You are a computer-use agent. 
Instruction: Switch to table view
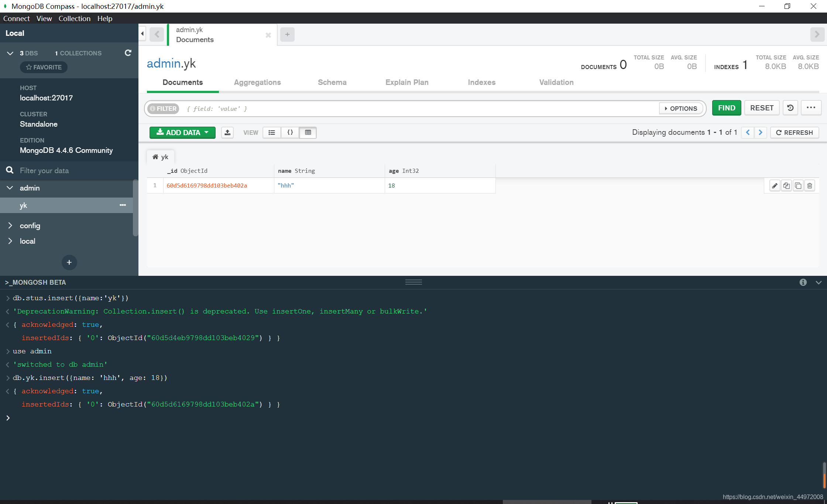click(x=308, y=133)
